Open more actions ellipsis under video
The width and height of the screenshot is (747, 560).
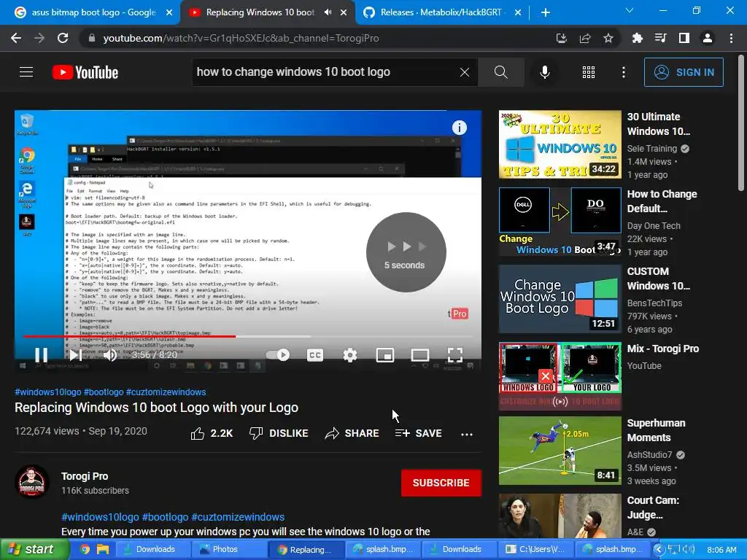pos(467,434)
